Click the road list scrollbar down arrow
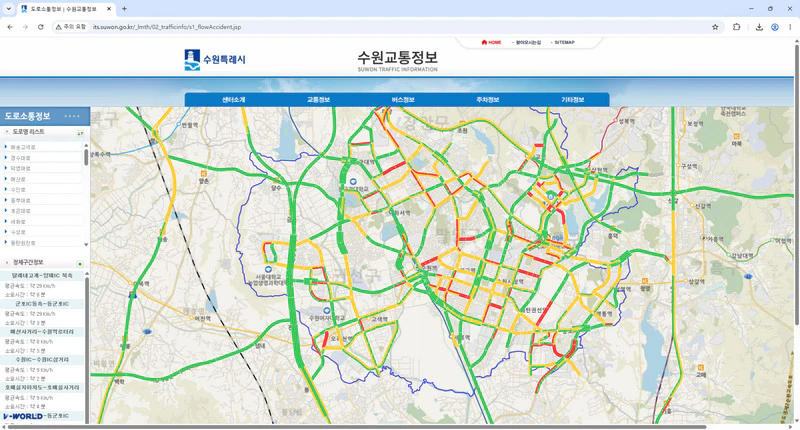 coord(86,244)
